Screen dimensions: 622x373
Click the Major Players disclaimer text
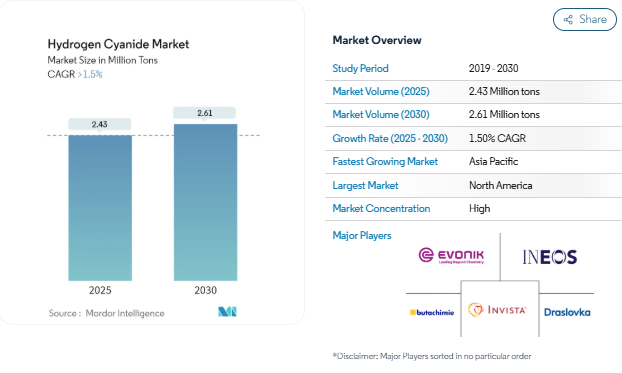click(432, 356)
